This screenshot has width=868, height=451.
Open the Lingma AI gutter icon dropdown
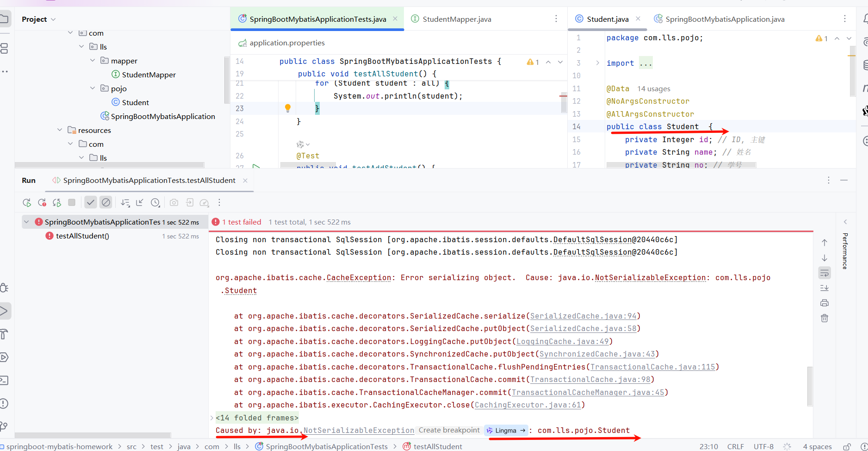(303, 144)
